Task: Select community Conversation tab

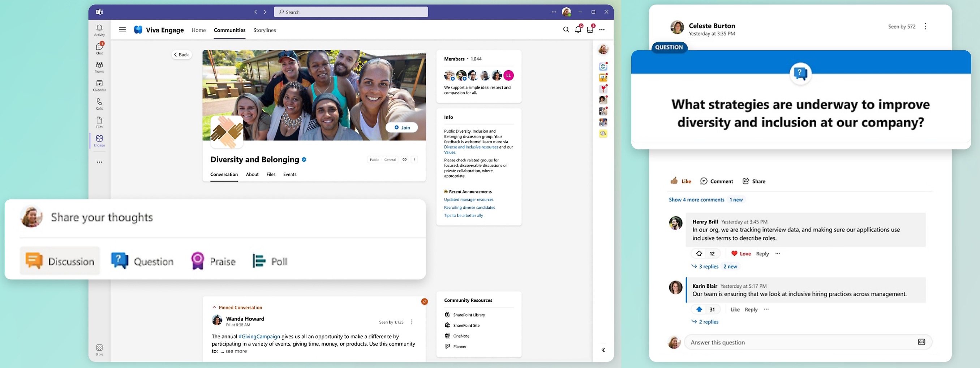Action: (x=224, y=174)
